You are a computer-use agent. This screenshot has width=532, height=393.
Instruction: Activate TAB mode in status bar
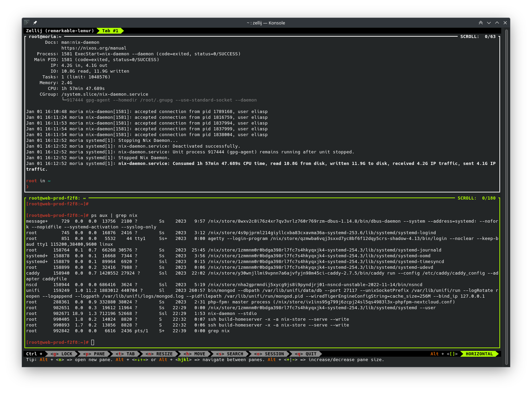(125, 354)
